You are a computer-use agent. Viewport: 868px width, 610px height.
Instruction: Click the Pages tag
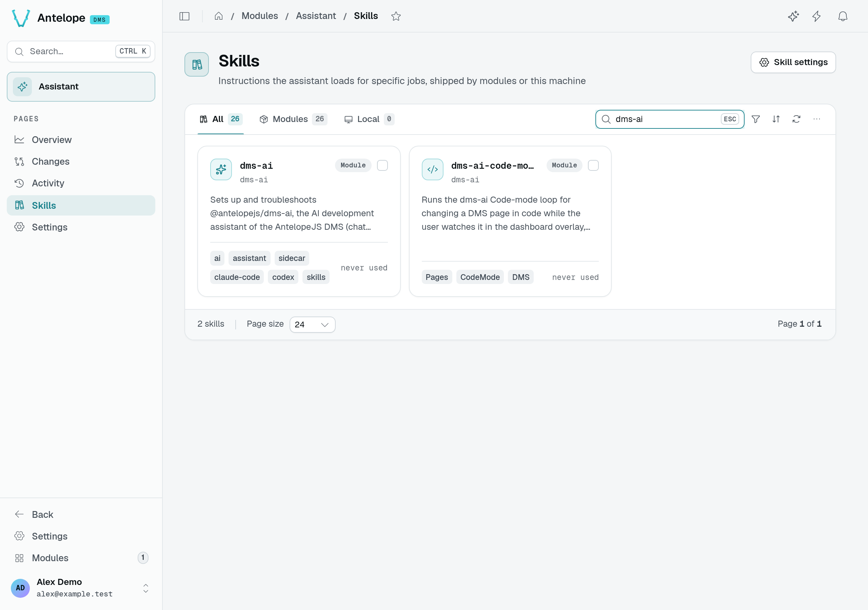[437, 277]
